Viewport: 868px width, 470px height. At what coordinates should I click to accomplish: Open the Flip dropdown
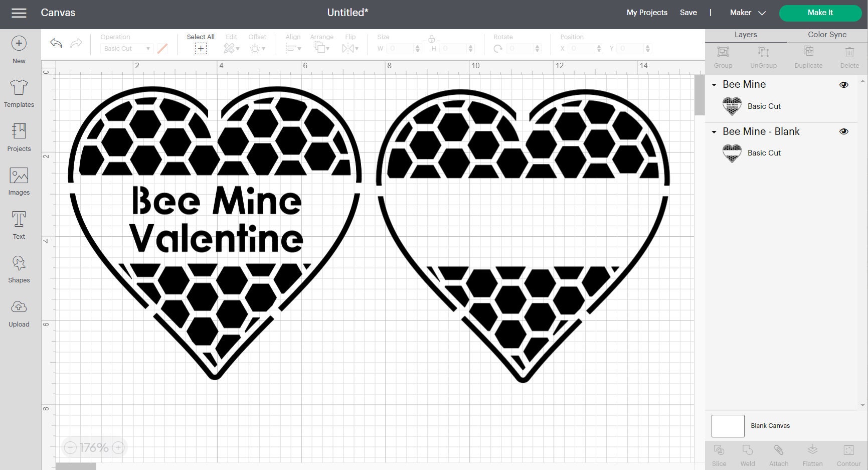[351, 48]
